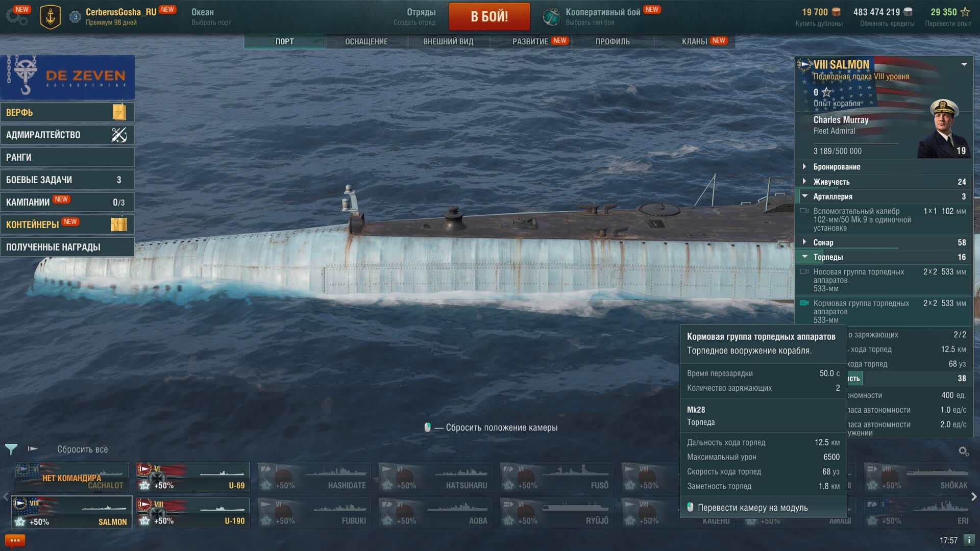
Task: Collapse the Торпеды section
Action: (x=884, y=257)
